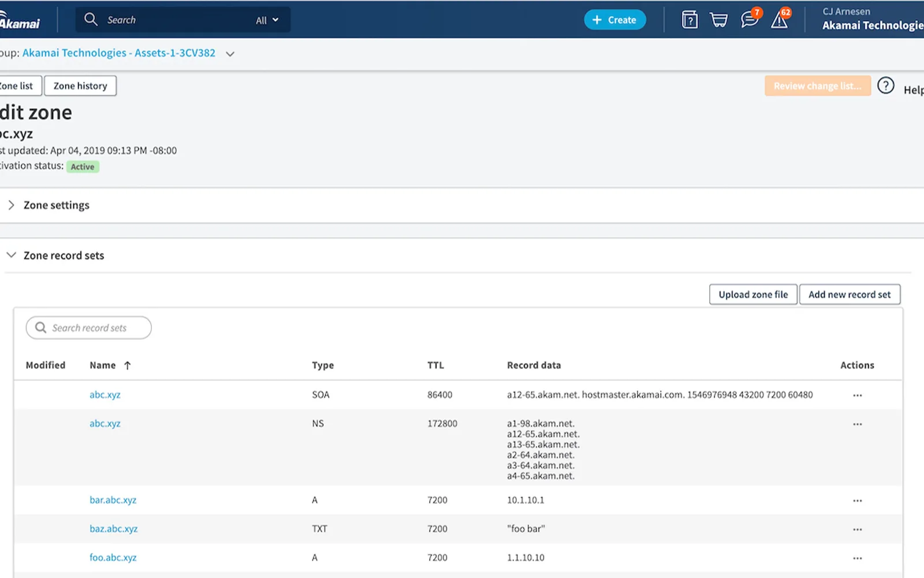This screenshot has width=924, height=578.
Task: Open the chat messages icon with badge 7
Action: pos(750,19)
